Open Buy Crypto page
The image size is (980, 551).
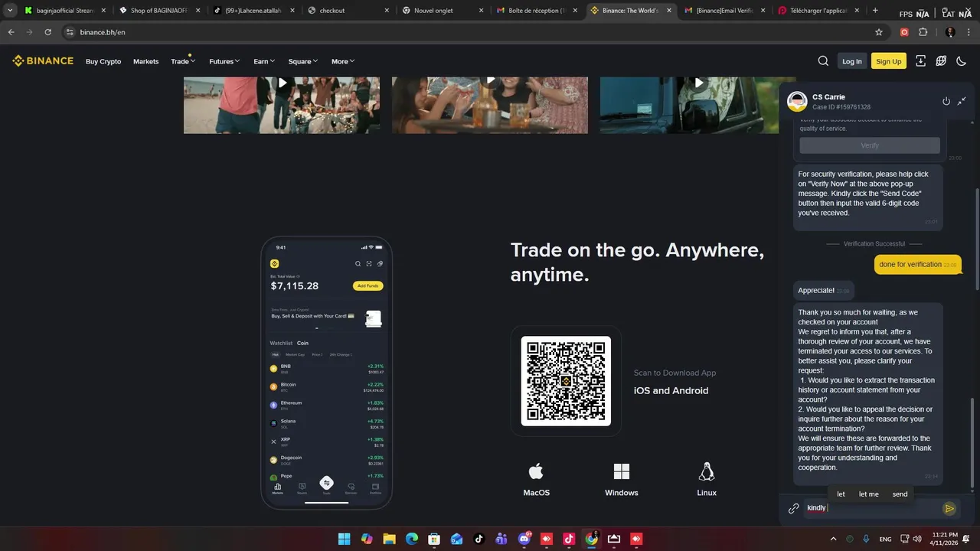103,61
